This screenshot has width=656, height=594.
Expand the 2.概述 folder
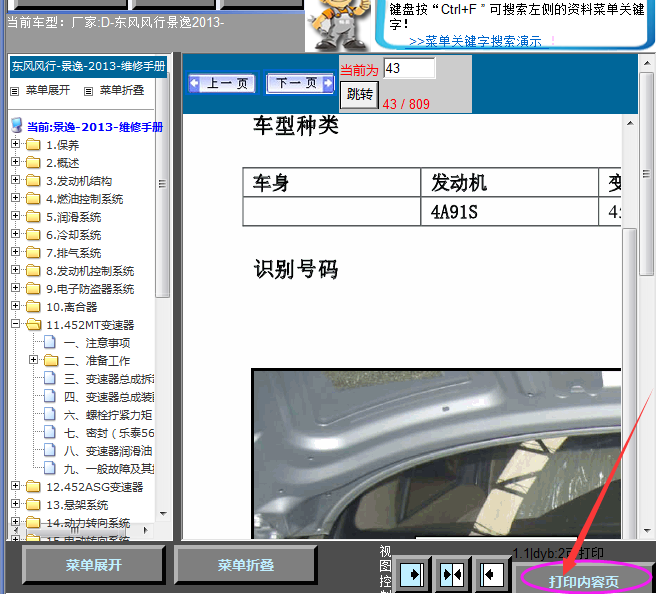coord(15,161)
